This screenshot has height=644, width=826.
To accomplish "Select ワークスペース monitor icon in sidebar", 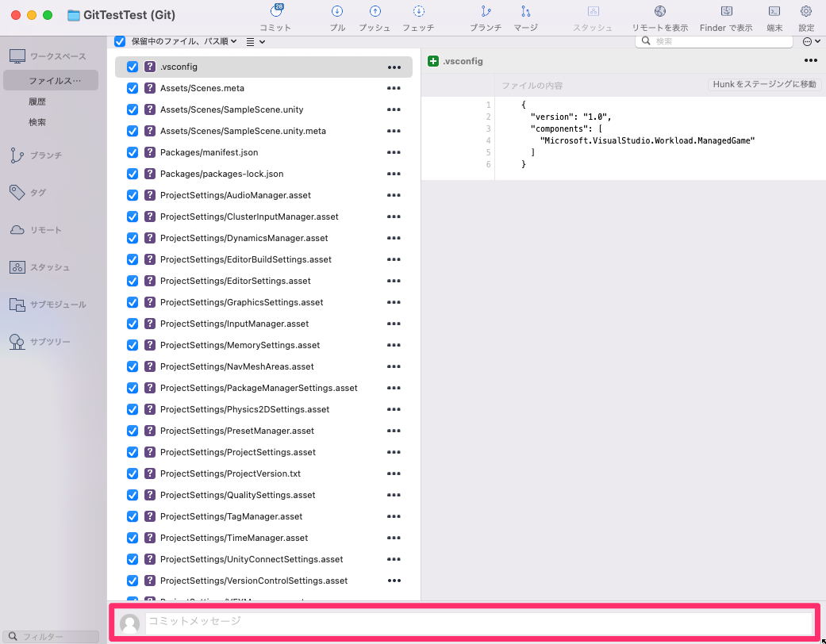I will tap(17, 56).
